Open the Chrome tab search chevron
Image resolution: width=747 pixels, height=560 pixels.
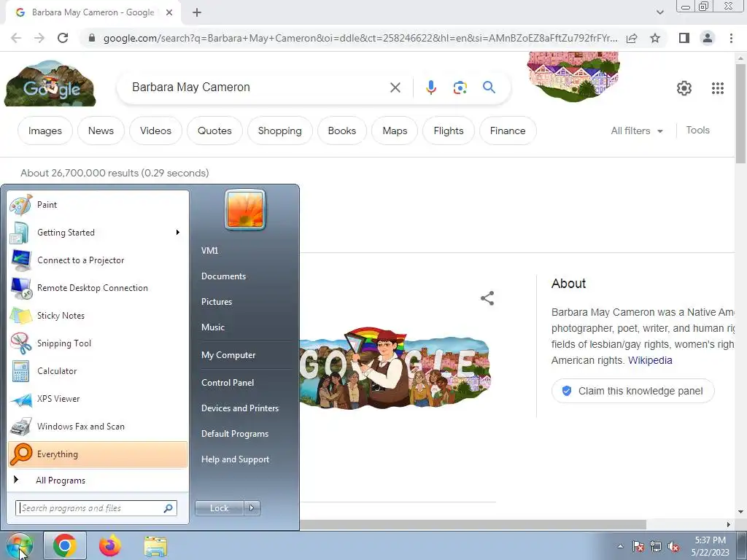[x=659, y=12]
